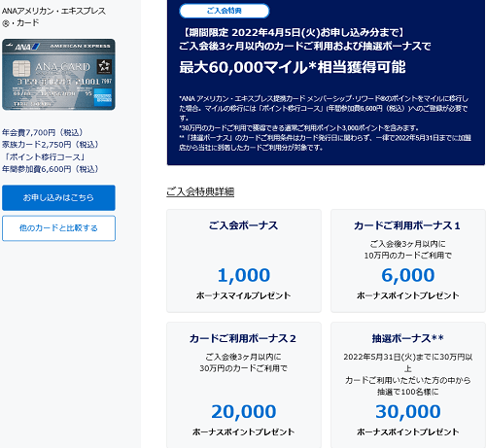This screenshot has height=448, width=486.
Task: Click the 1,000 bonus miles figure
Action: coord(244,275)
